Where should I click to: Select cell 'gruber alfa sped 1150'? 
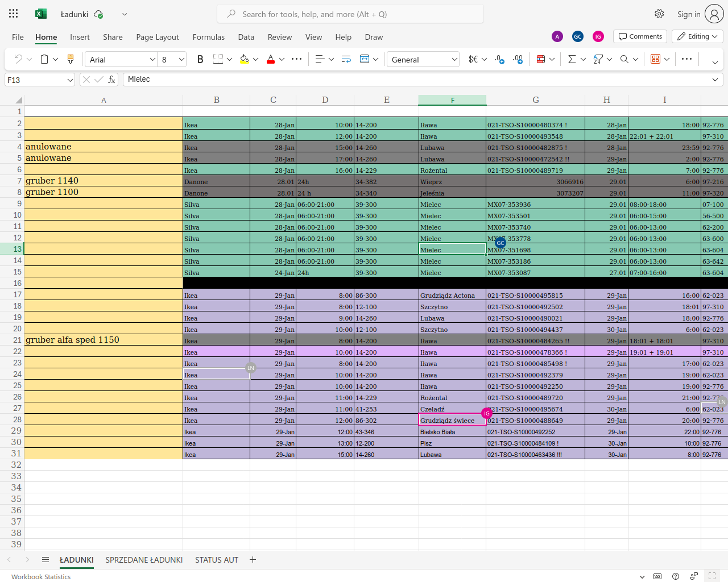point(104,340)
